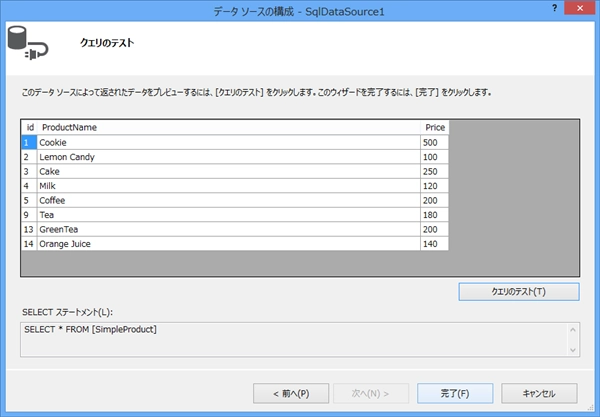Click the scroll down arrow in SELECT statement box
600x417 pixels.
point(573,350)
